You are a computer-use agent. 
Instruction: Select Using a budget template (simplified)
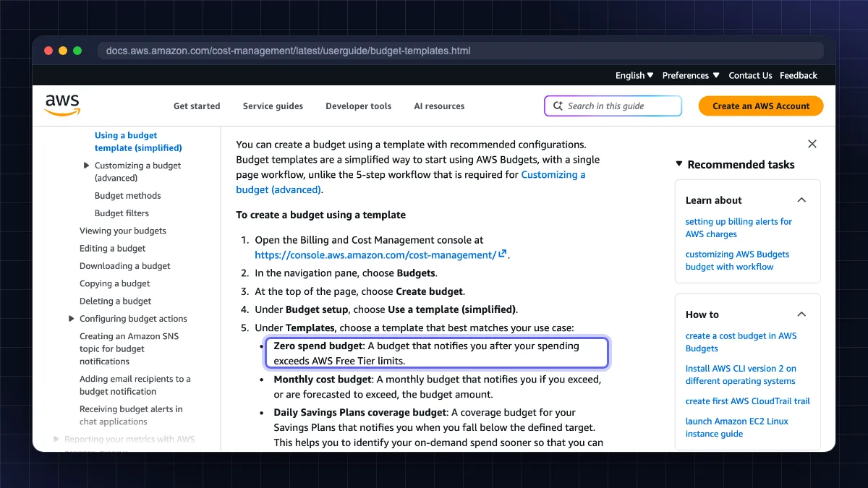[x=138, y=142]
